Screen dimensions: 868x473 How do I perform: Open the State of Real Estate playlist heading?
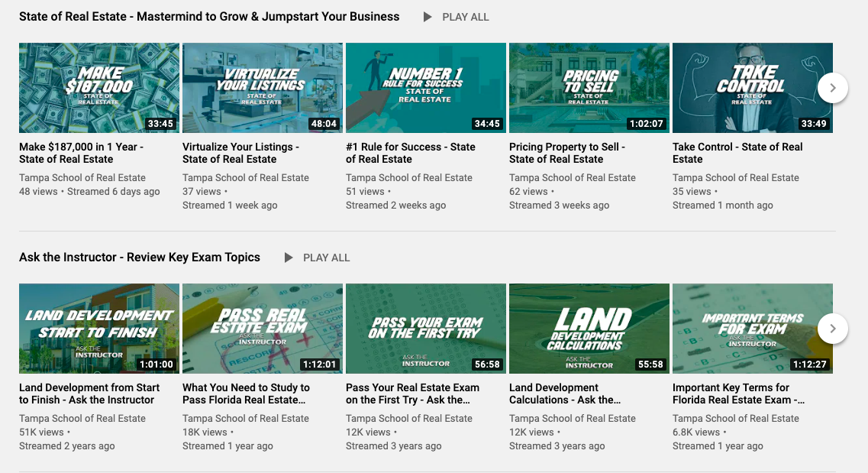pos(209,16)
